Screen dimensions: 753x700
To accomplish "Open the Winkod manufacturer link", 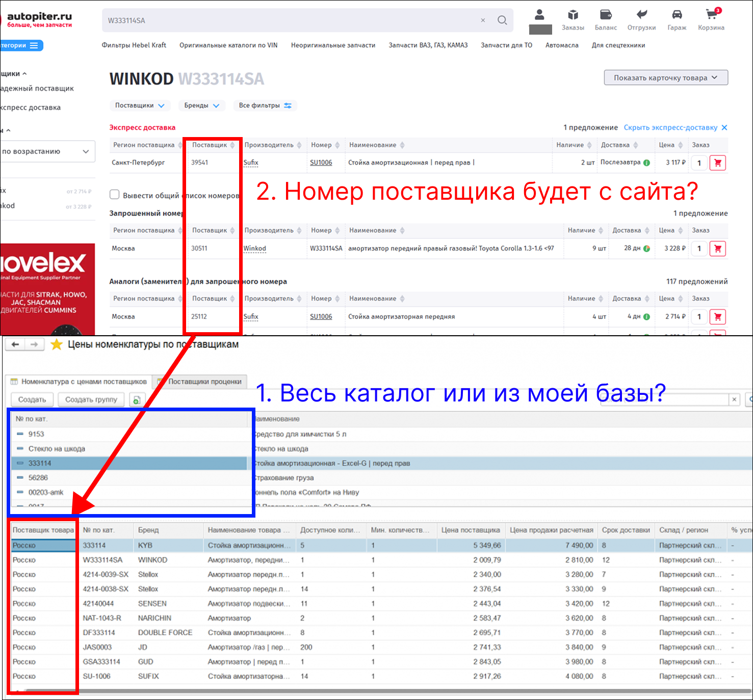I will pos(255,249).
